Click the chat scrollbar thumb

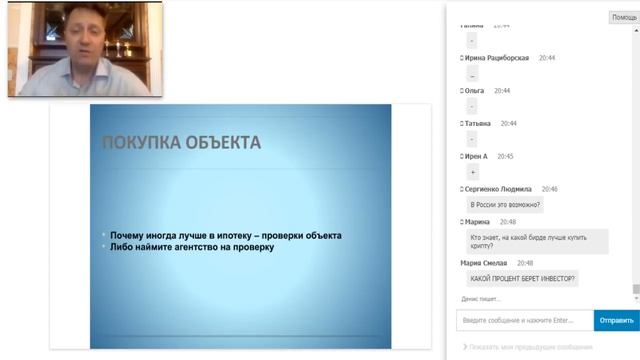(636, 289)
